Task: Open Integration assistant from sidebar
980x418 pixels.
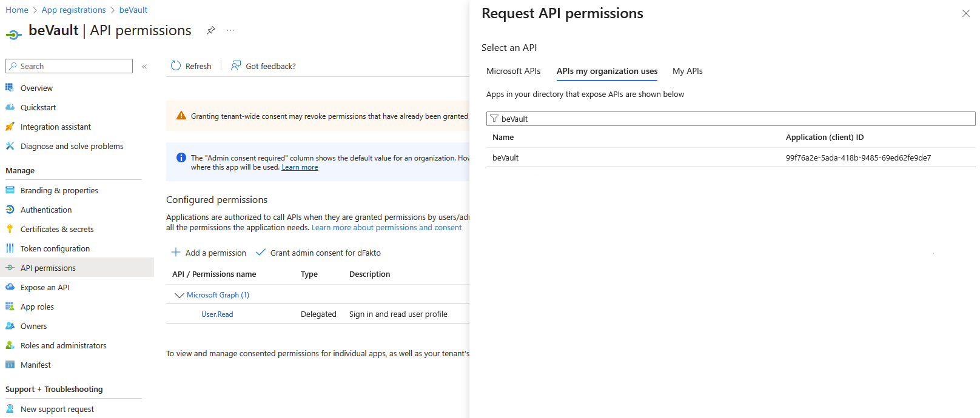Action: pyautogui.click(x=55, y=127)
